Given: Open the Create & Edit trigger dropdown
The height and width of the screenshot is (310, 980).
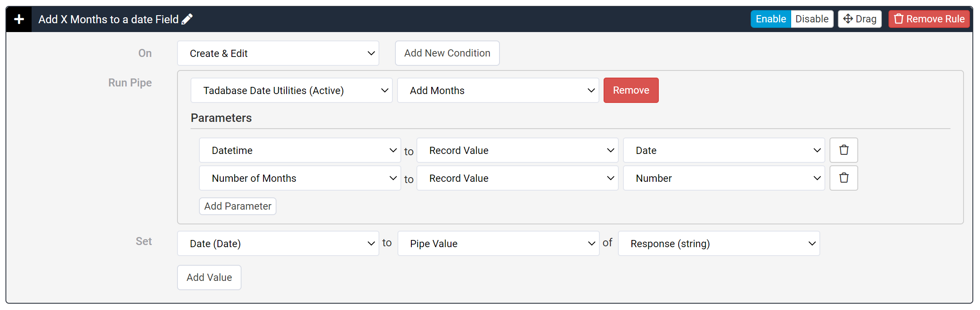Looking at the screenshot, I should [x=278, y=54].
